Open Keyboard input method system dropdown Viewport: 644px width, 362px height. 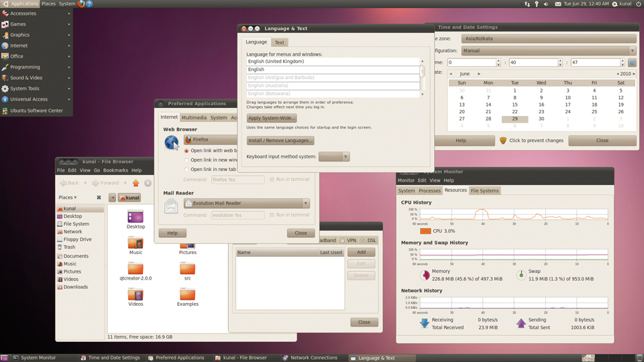pos(334,157)
